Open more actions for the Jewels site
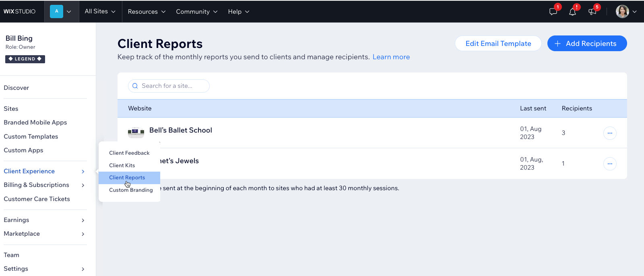Viewport: 644px width, 276px height. (x=610, y=164)
